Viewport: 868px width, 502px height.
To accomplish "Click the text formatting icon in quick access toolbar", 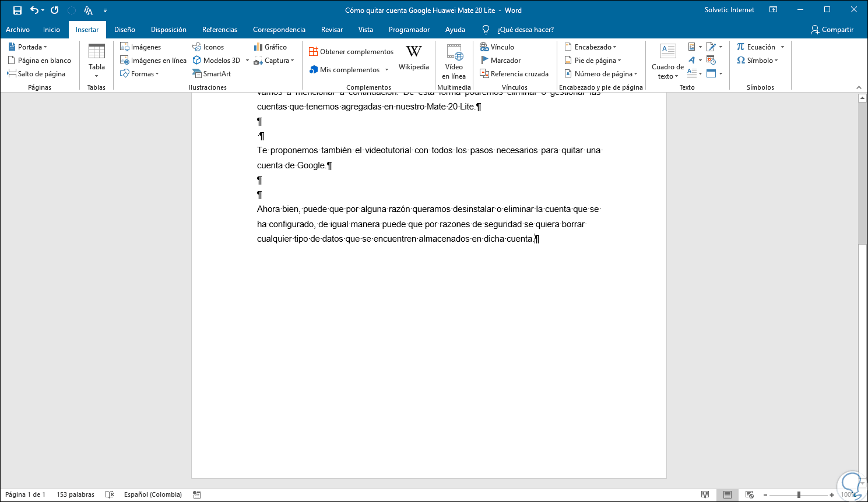I will [x=88, y=10].
